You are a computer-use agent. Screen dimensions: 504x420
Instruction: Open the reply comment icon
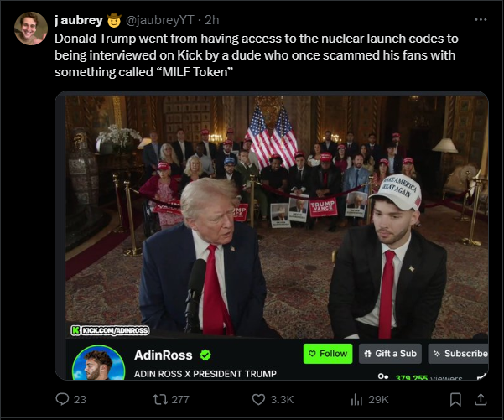(x=62, y=399)
